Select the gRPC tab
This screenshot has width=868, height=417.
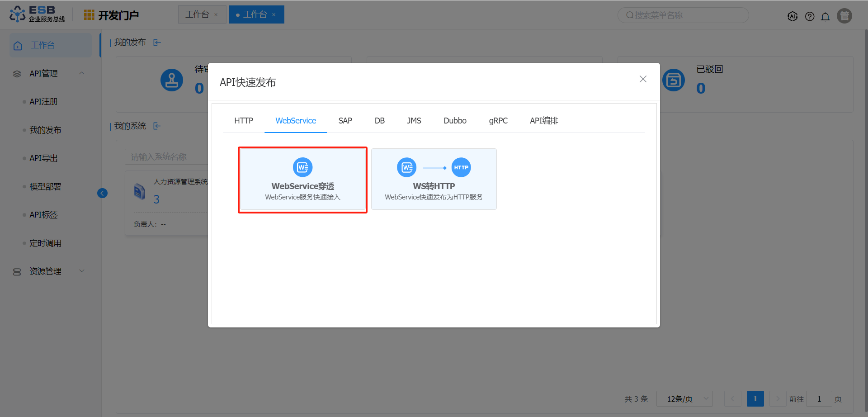point(498,121)
